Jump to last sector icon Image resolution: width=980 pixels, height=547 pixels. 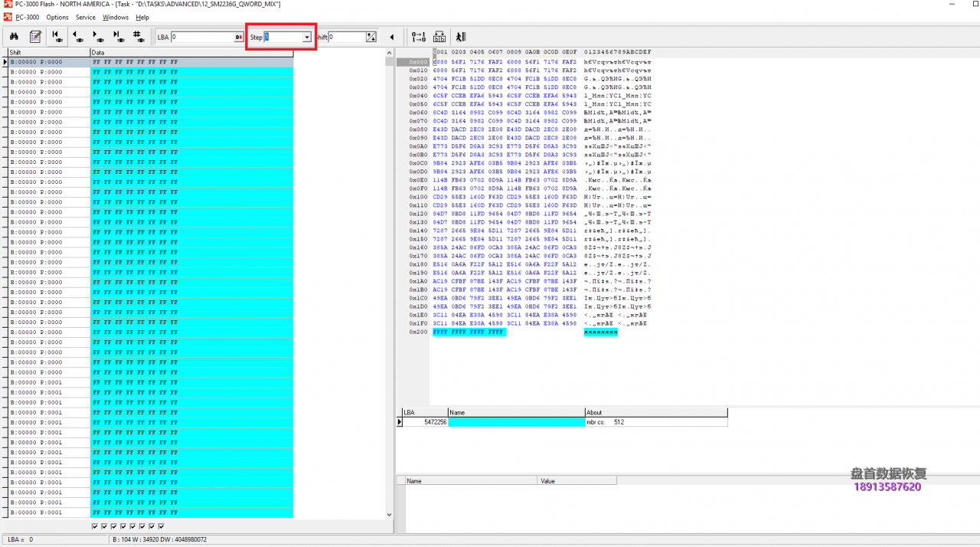118,36
